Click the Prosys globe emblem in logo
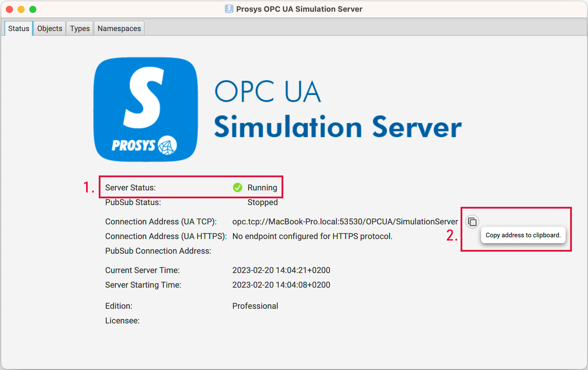This screenshot has width=588, height=370. pos(167,145)
